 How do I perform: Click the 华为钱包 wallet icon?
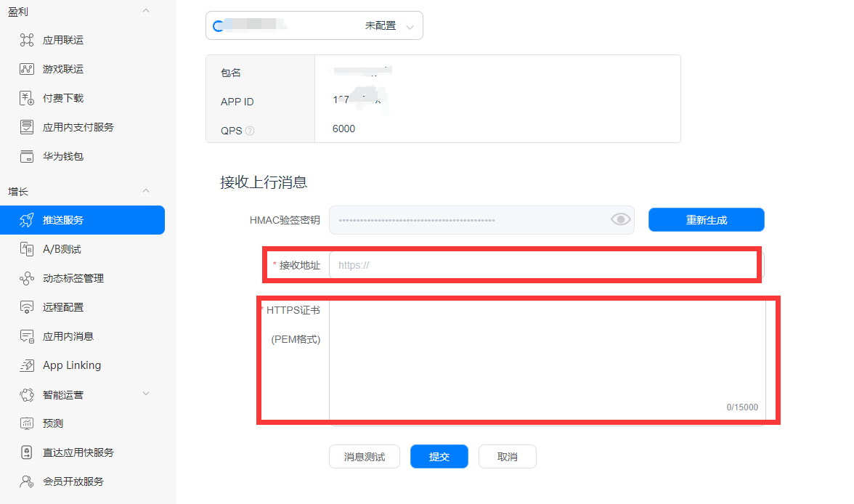27,156
